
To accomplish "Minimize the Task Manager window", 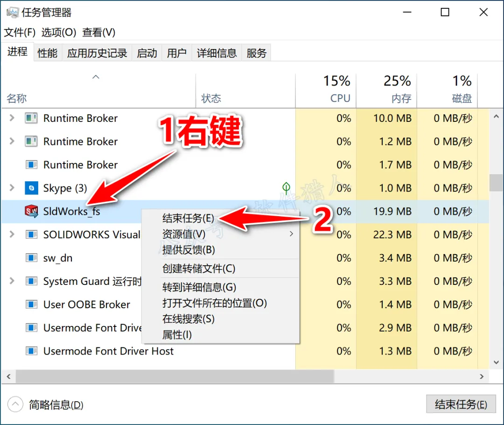I will pos(407,12).
